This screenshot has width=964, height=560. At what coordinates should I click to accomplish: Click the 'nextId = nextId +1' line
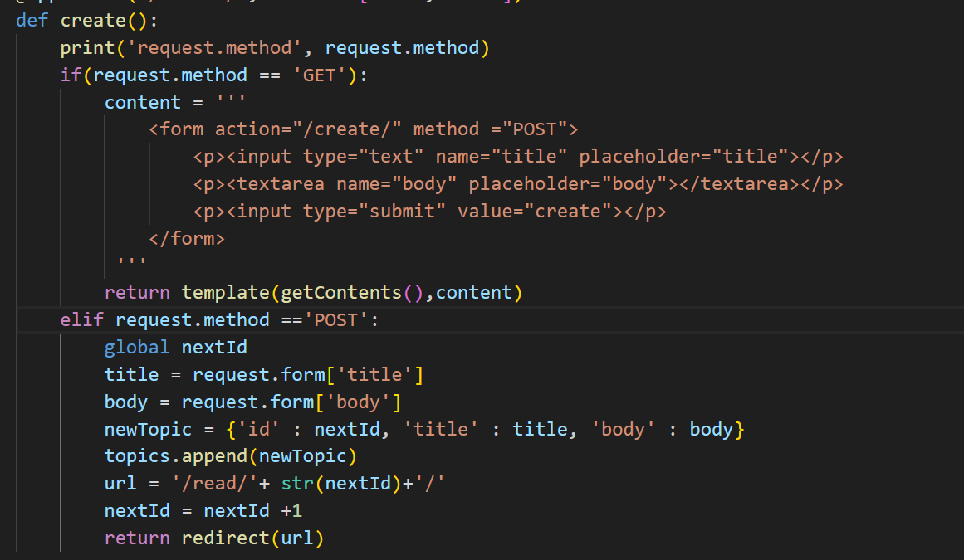[203, 511]
